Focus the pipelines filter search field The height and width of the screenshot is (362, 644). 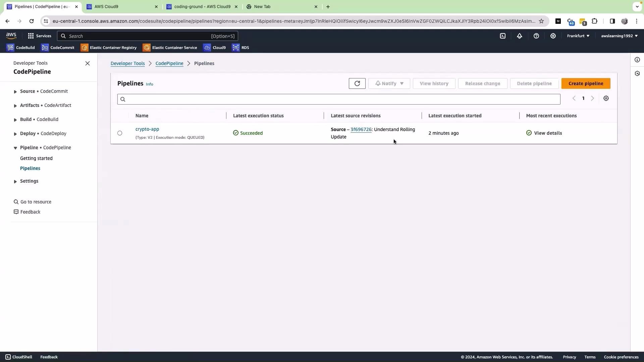pos(339,99)
